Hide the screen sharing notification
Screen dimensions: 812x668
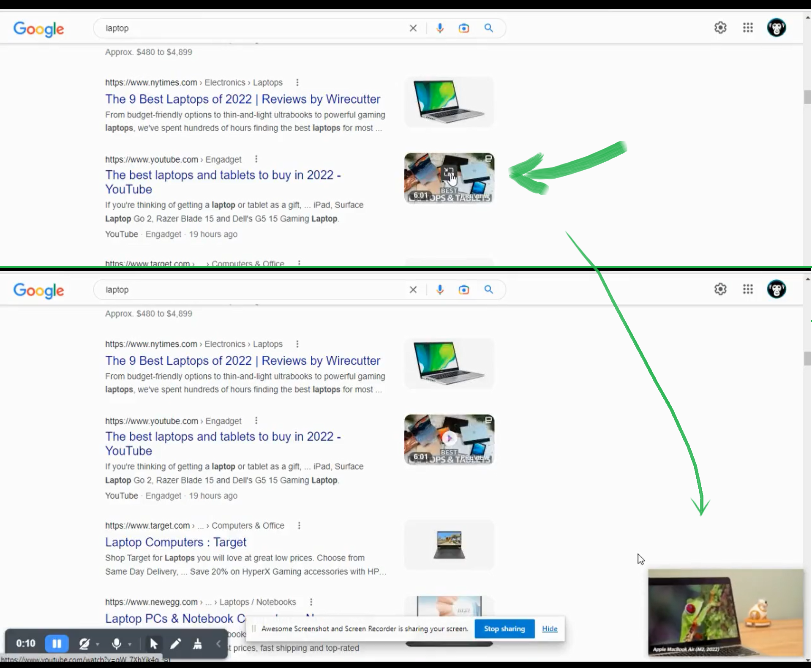tap(549, 629)
